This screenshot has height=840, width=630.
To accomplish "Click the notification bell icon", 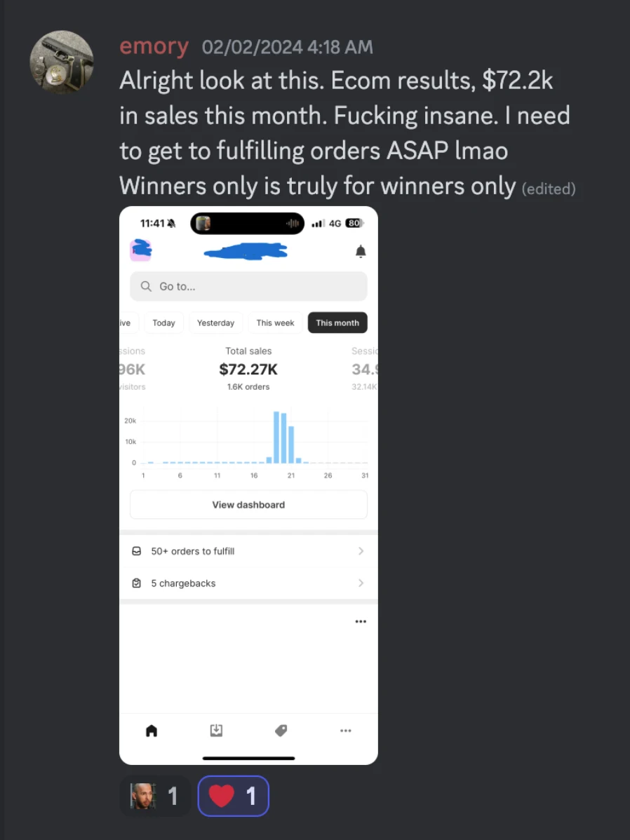I will click(361, 251).
